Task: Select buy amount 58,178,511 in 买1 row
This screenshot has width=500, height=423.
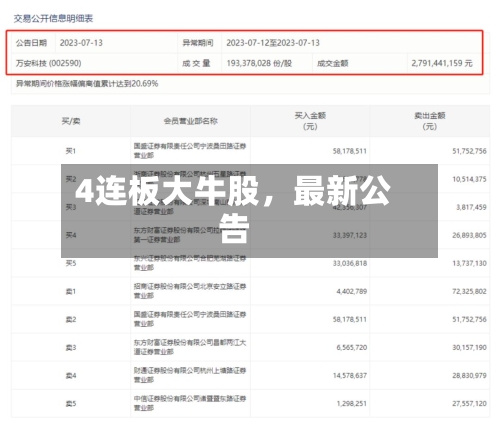Action: click(350, 151)
